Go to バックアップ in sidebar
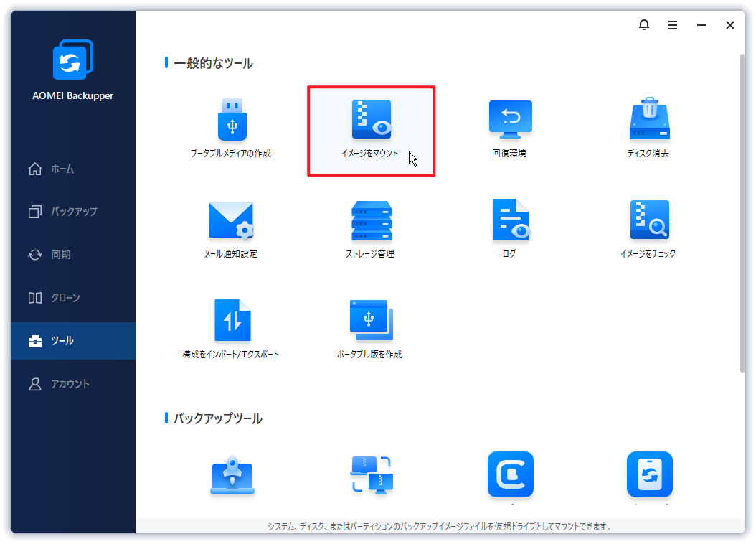 click(x=73, y=211)
